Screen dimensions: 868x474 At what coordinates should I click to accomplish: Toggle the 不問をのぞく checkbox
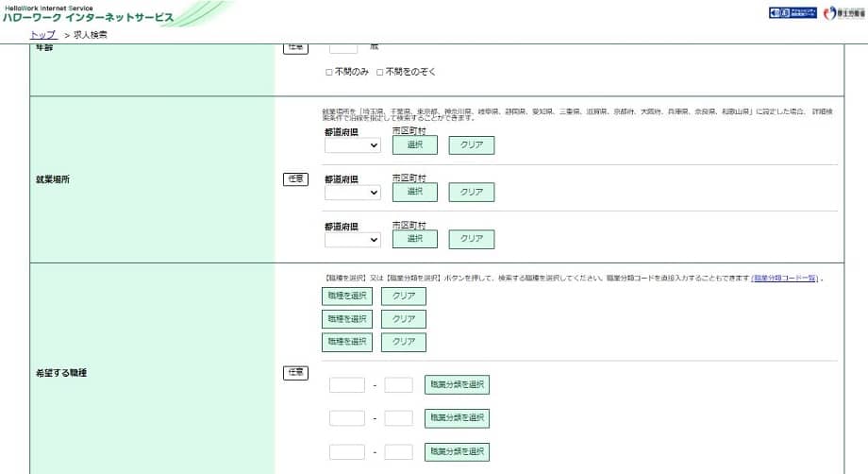(380, 72)
